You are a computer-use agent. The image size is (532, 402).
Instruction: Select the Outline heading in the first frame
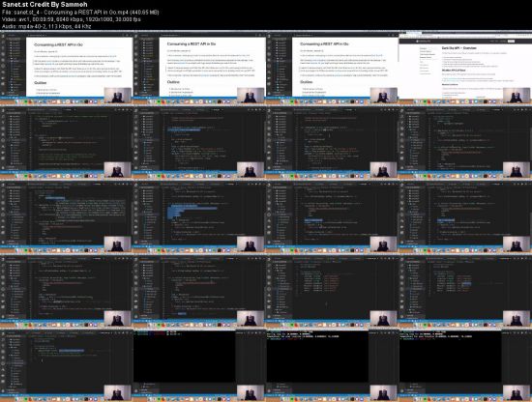[x=40, y=83]
